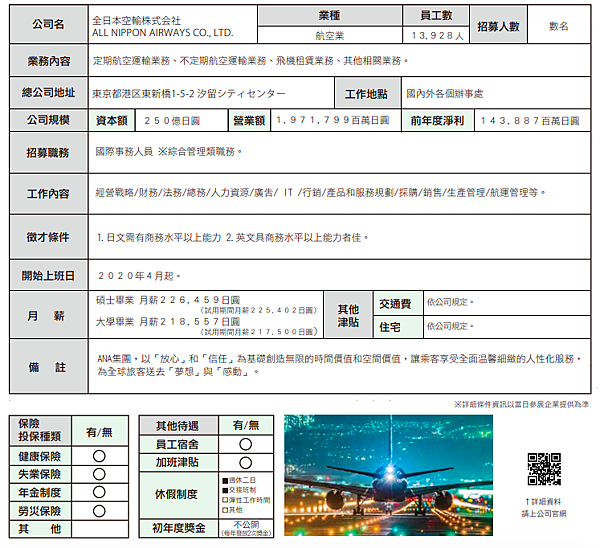Click the 招募人數 header cell
Image resolution: width=600 pixels, height=548 pixels.
(x=498, y=26)
